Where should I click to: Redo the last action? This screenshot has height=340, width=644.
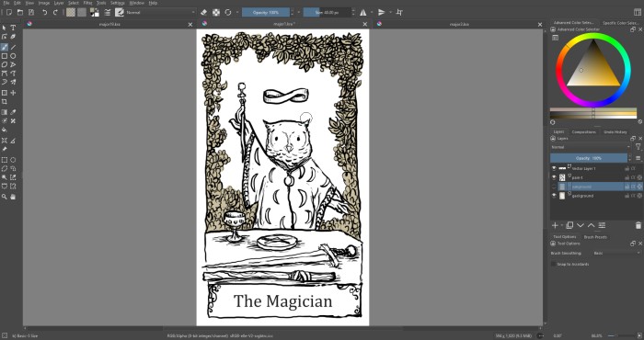click(55, 12)
